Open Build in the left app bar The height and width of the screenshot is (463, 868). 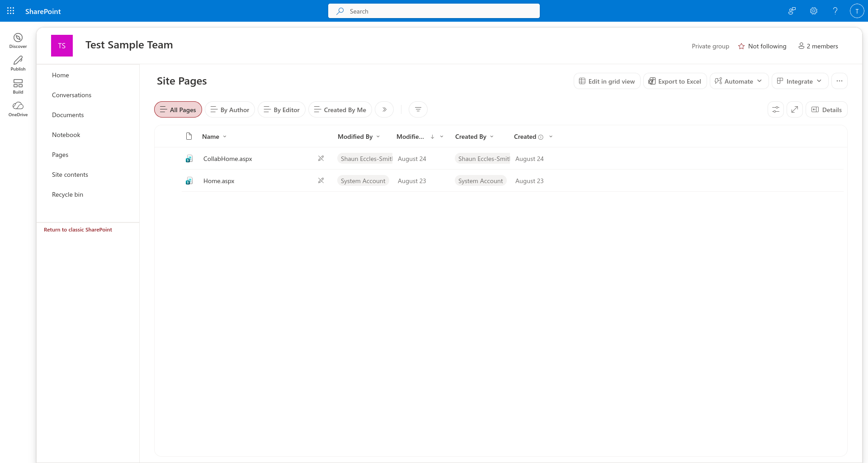[x=18, y=86]
